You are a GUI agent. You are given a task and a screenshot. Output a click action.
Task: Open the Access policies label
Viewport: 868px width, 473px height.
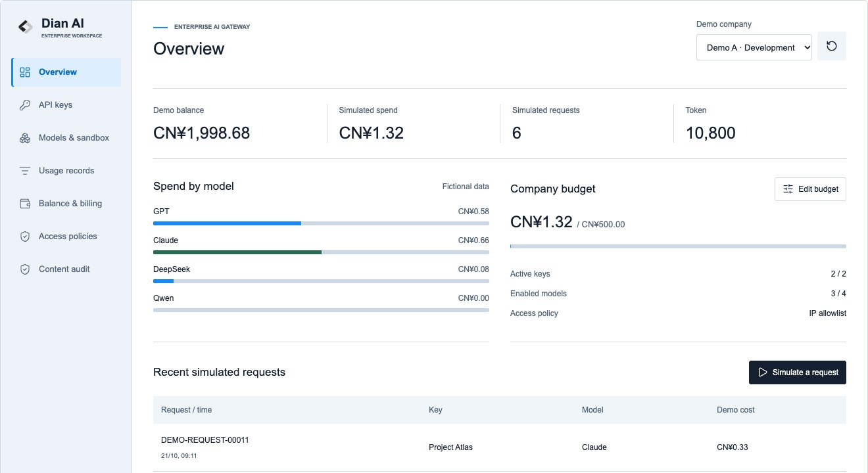pyautogui.click(x=68, y=236)
